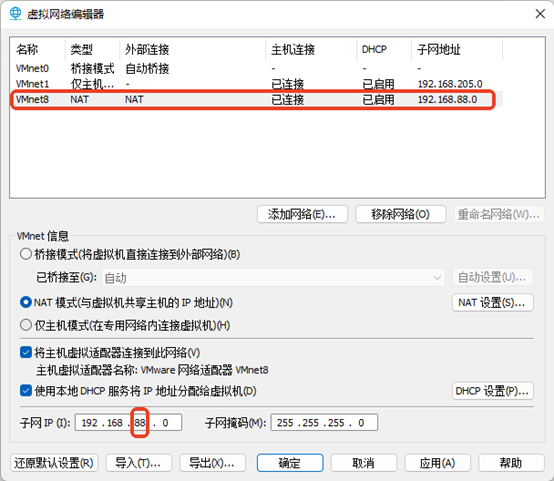Click the 应用(A) button

(437, 463)
